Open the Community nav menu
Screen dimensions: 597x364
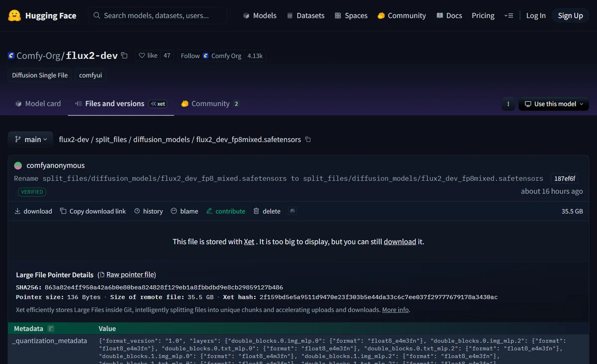[x=401, y=15]
